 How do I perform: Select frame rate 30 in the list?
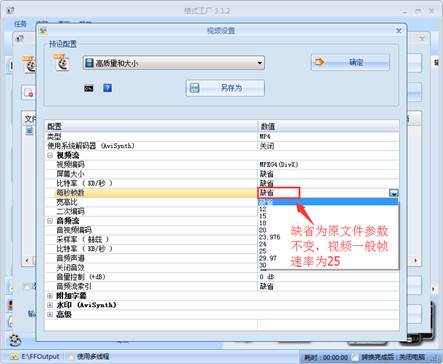pyautogui.click(x=263, y=265)
